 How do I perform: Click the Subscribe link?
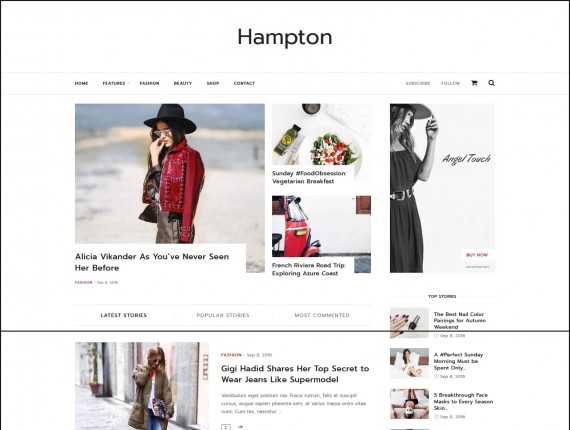pyautogui.click(x=418, y=83)
